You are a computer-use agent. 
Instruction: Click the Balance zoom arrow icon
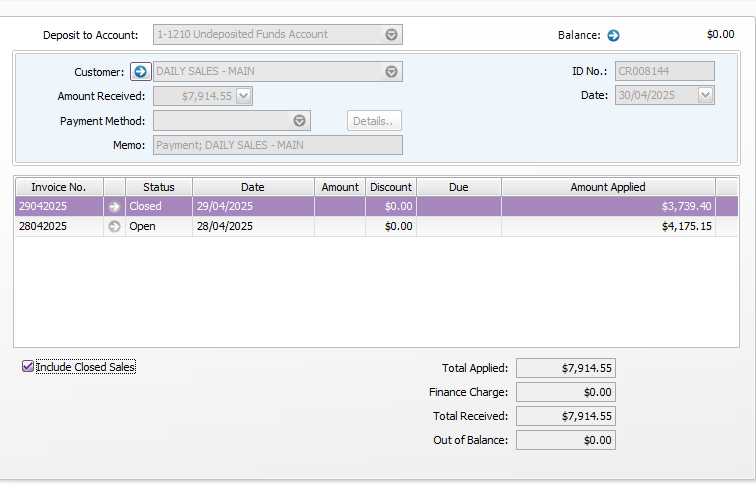click(614, 35)
